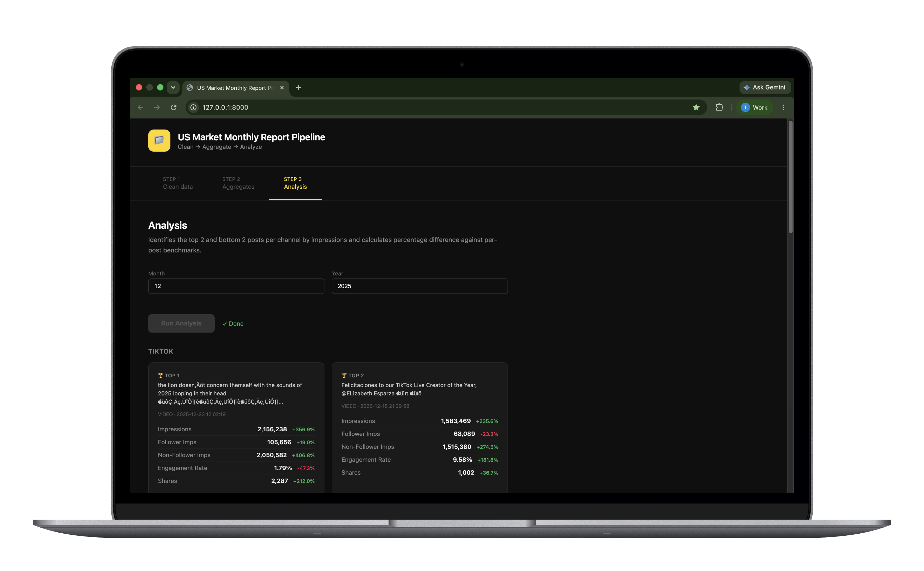Expand the tab search dropdown chevron
The height and width of the screenshot is (571, 924).
pyautogui.click(x=173, y=88)
